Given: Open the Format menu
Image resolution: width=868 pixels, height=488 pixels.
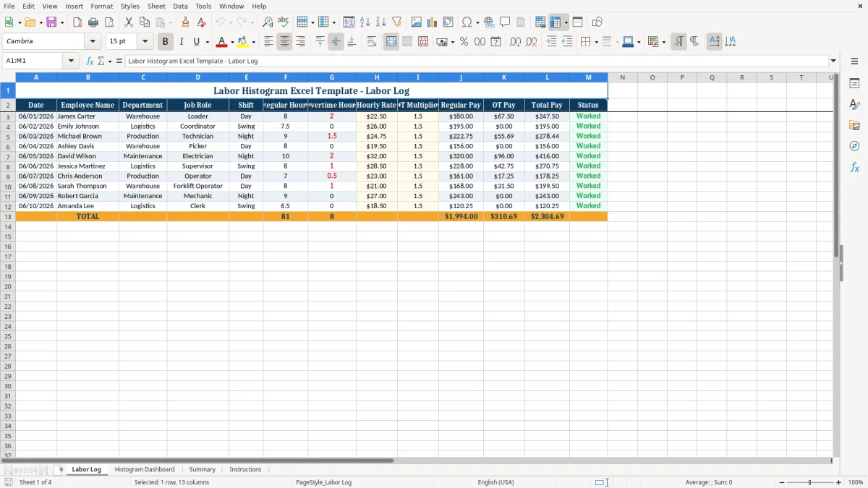Looking at the screenshot, I should click(102, 6).
